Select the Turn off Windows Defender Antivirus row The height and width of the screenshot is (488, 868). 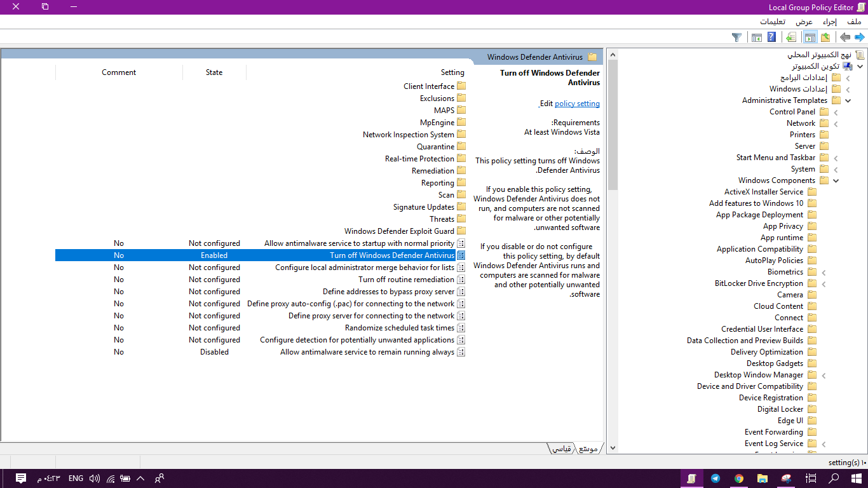261,255
